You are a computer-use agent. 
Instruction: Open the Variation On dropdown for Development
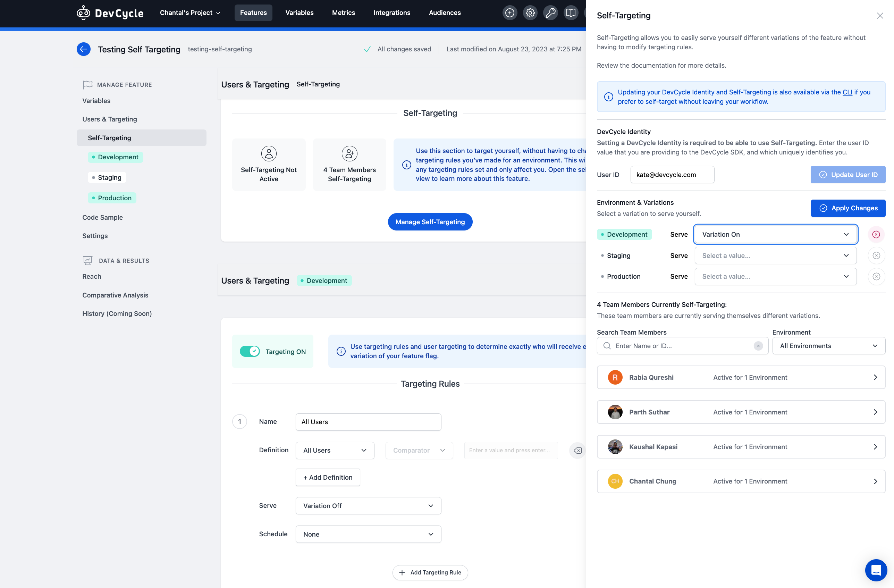(775, 234)
